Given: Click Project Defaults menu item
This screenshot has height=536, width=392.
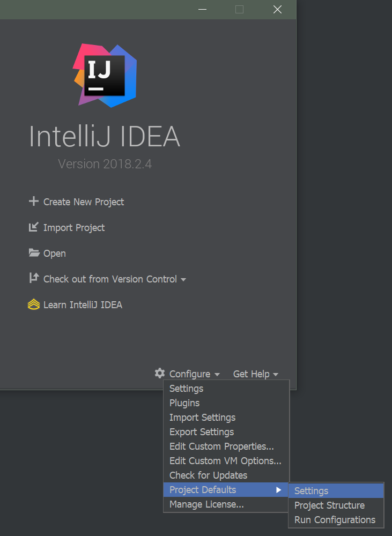Looking at the screenshot, I should [x=226, y=490].
